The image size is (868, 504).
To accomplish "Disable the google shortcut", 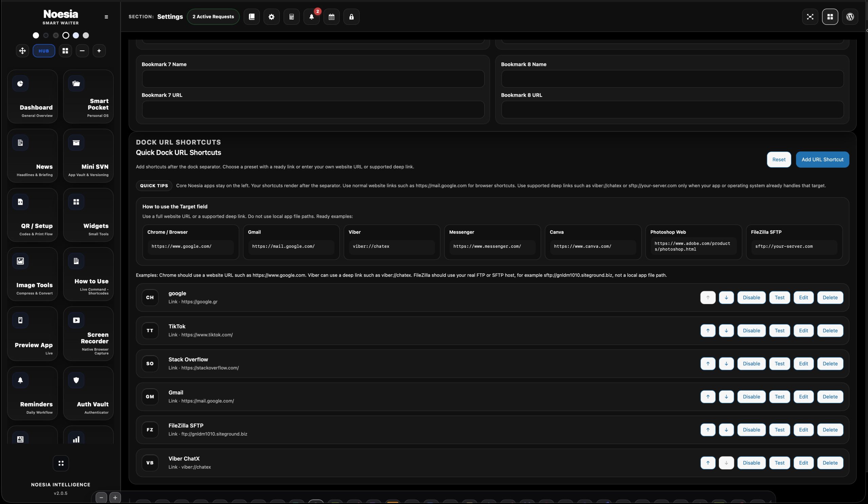I will 751,298.
